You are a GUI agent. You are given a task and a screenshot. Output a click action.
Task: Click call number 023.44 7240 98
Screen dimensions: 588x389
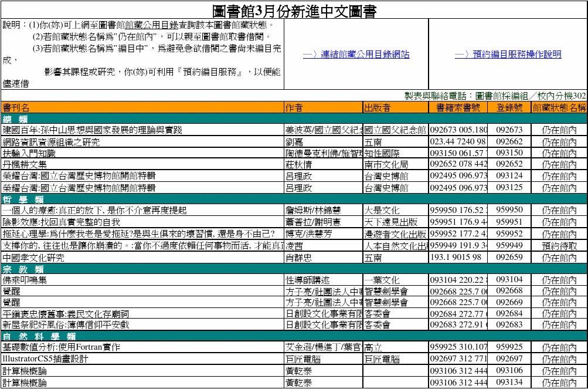click(458, 142)
